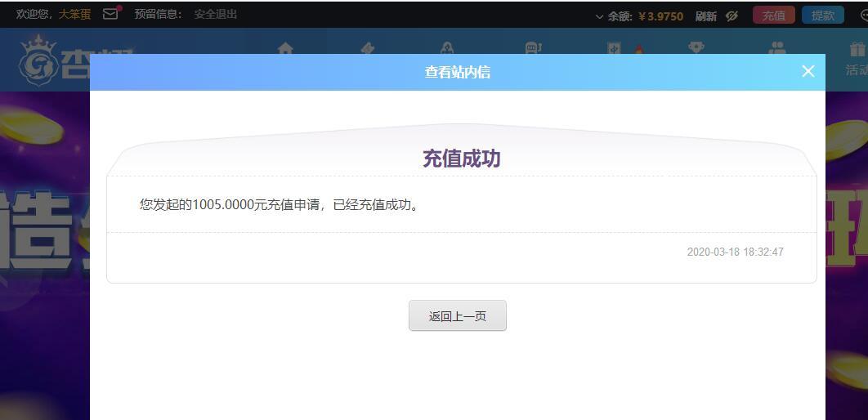Open the mail envelope icon in top bar
868x420 pixels.
[110, 15]
